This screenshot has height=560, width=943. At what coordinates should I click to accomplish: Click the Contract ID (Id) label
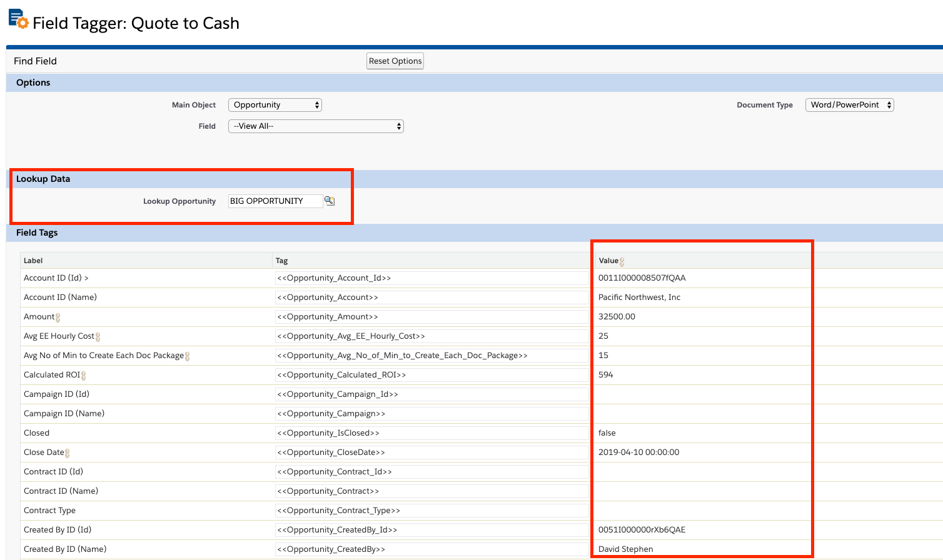[x=53, y=472]
